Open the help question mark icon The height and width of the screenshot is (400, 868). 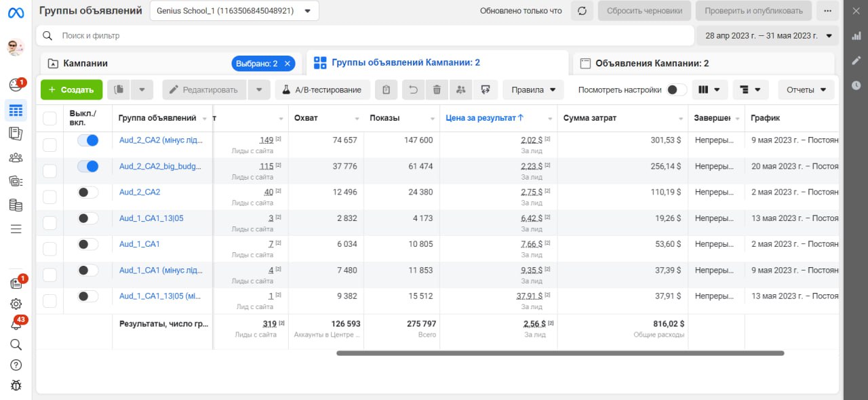point(16,365)
